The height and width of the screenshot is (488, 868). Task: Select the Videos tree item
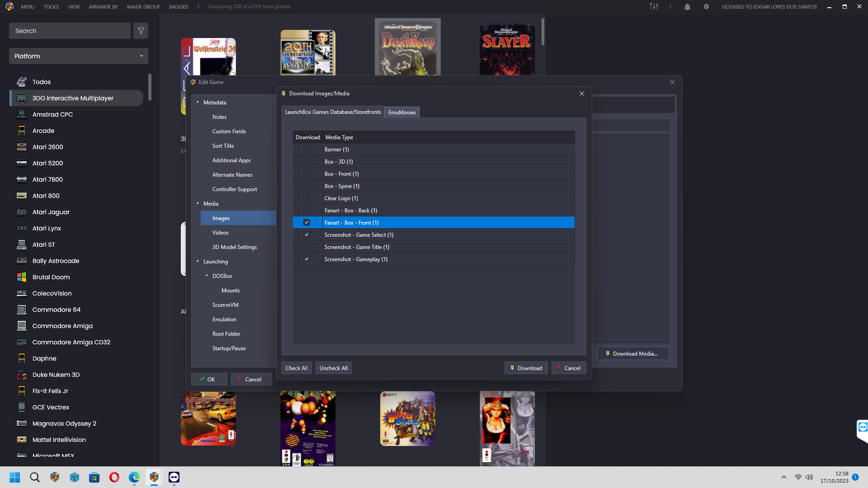click(x=221, y=232)
